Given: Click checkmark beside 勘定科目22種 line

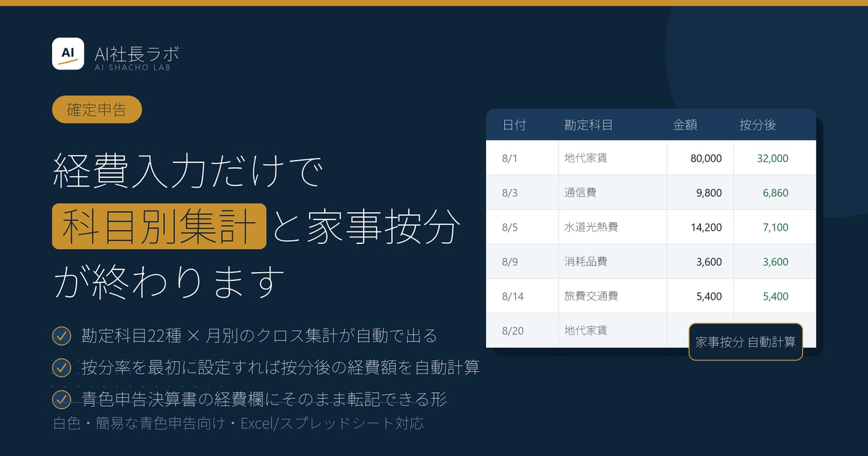Looking at the screenshot, I should 61,336.
